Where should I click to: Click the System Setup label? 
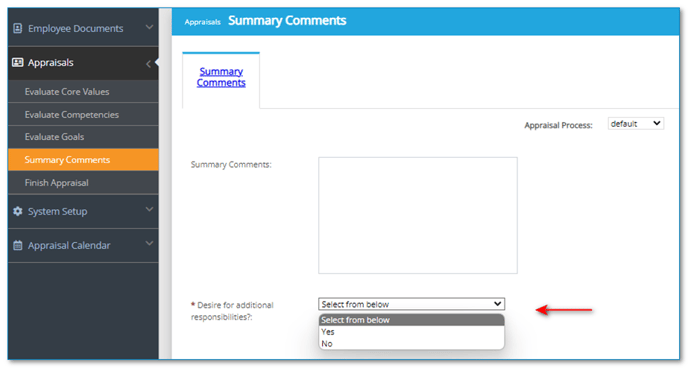[57, 211]
